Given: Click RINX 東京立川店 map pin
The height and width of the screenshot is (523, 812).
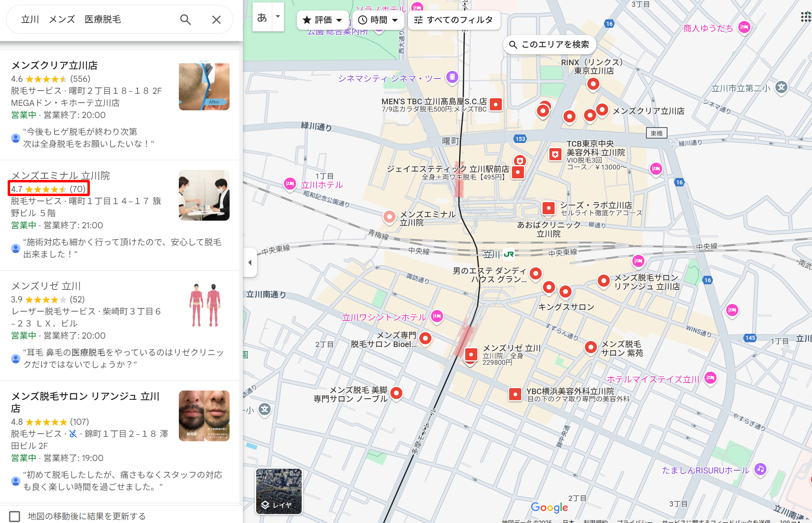Looking at the screenshot, I should [593, 84].
